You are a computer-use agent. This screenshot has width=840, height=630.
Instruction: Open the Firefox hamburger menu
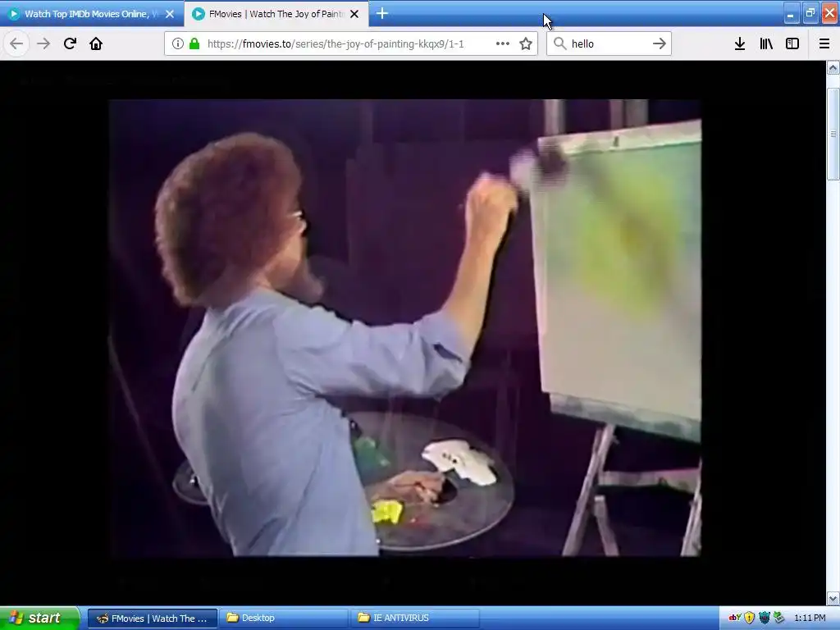tap(824, 44)
